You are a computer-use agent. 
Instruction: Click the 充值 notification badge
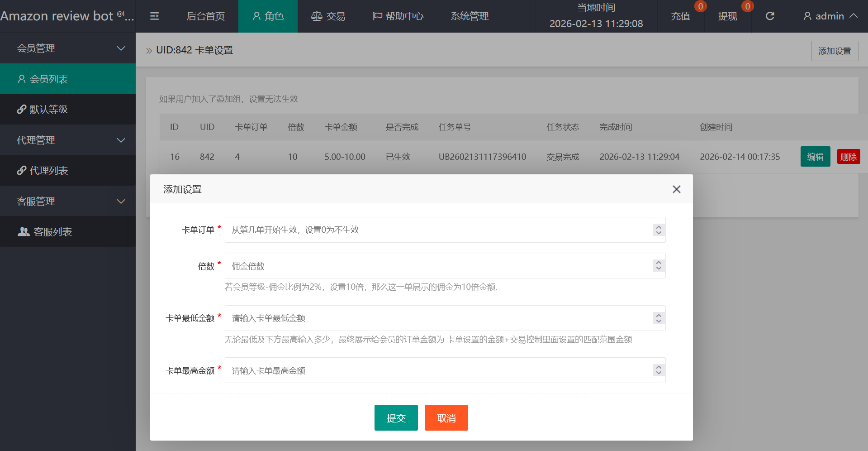click(700, 6)
